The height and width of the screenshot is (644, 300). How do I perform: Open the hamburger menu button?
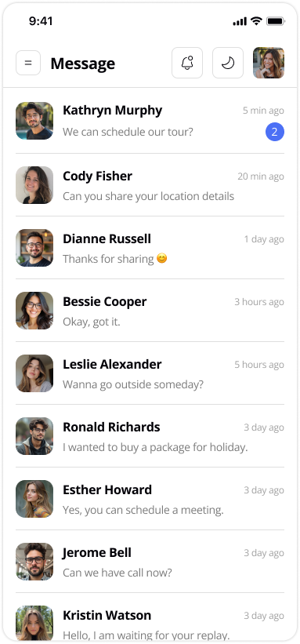pos(28,63)
